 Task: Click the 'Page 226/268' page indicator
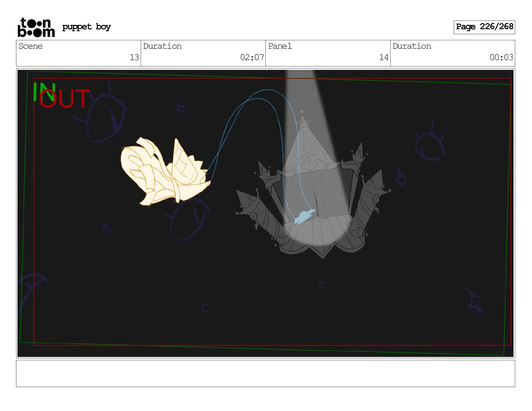[x=484, y=27]
